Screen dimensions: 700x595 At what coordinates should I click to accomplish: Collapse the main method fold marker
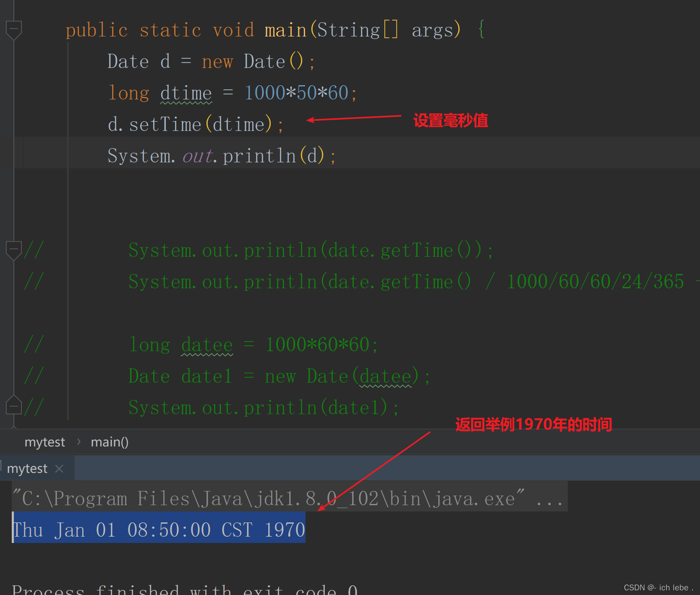[14, 29]
